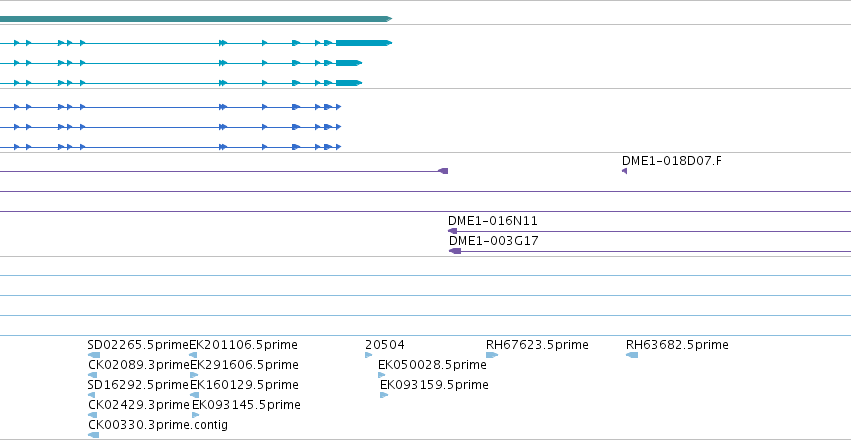
Task: Select the arrow glyph under SD16292.5prime
Action: 92,395
